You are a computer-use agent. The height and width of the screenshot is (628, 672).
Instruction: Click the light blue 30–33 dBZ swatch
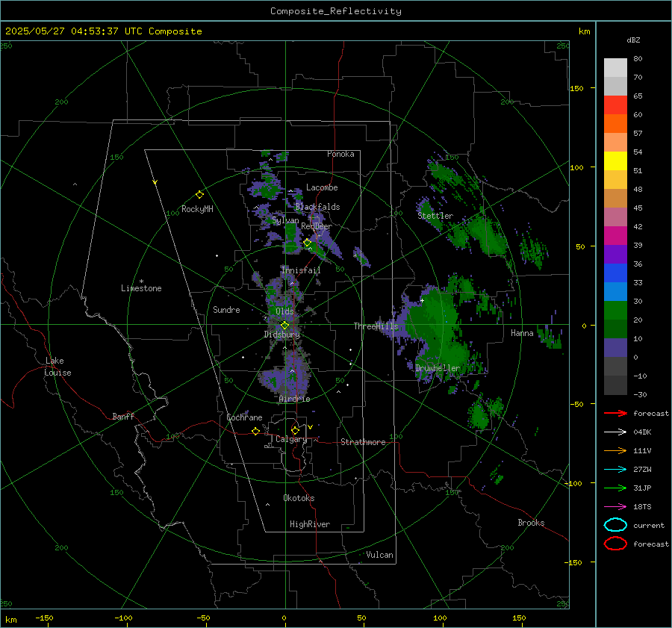pos(615,292)
